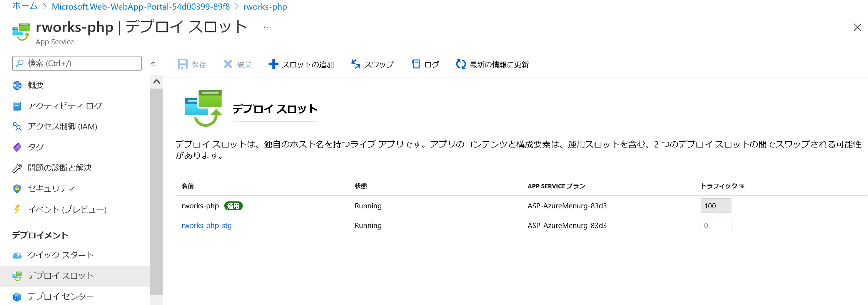Open Microsoft.Web-WebApp-Portal breadcrumb link
The image size is (868, 305).
tap(141, 7)
